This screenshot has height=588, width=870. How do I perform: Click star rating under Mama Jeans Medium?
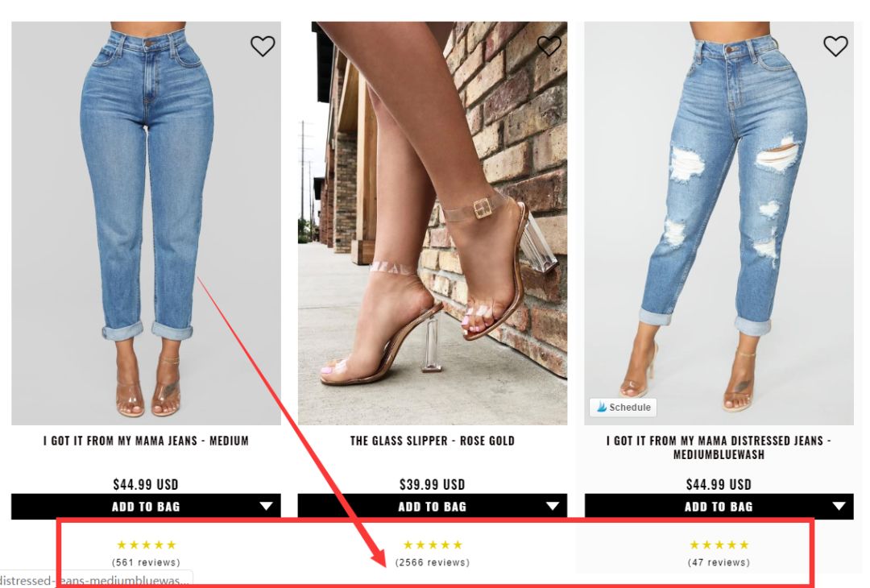click(x=146, y=545)
